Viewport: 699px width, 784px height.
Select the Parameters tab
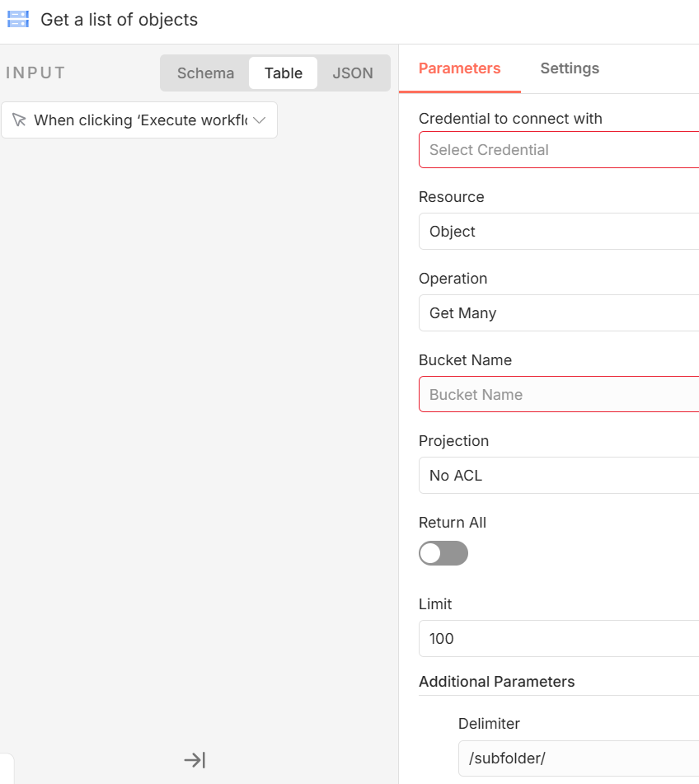pyautogui.click(x=459, y=68)
